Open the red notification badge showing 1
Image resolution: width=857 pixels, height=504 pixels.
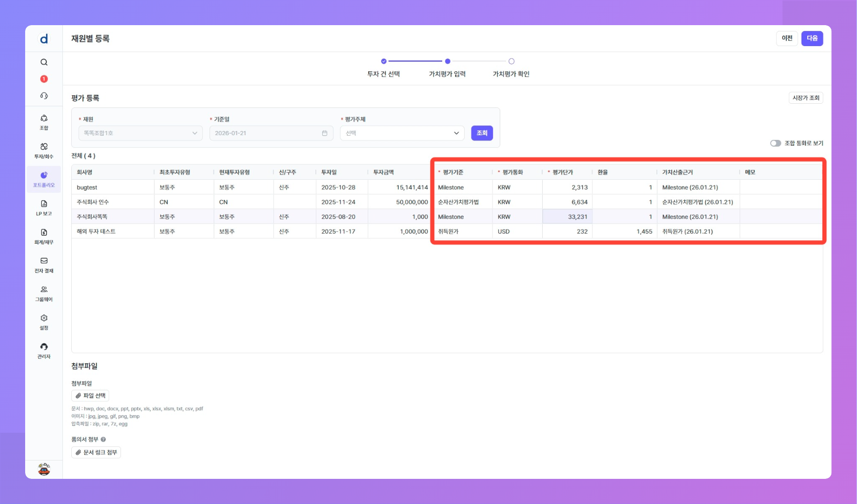tap(44, 79)
